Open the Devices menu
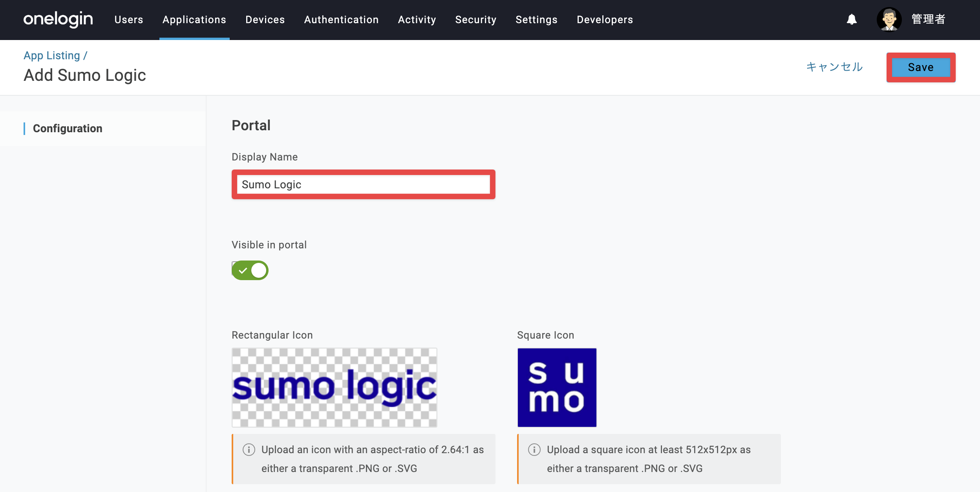The image size is (980, 492). (x=265, y=20)
